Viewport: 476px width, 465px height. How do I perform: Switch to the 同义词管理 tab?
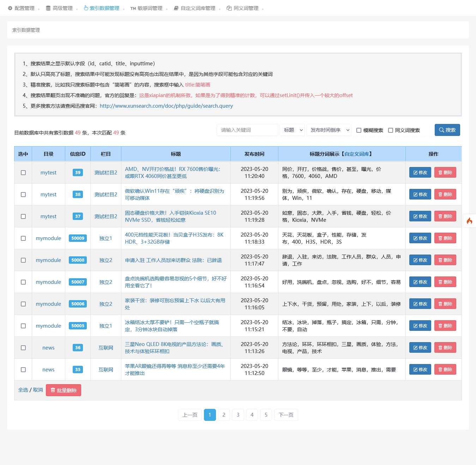click(242, 8)
